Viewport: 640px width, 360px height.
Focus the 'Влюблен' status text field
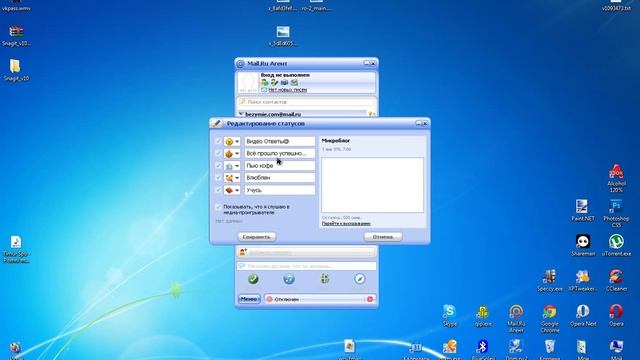pyautogui.click(x=280, y=178)
